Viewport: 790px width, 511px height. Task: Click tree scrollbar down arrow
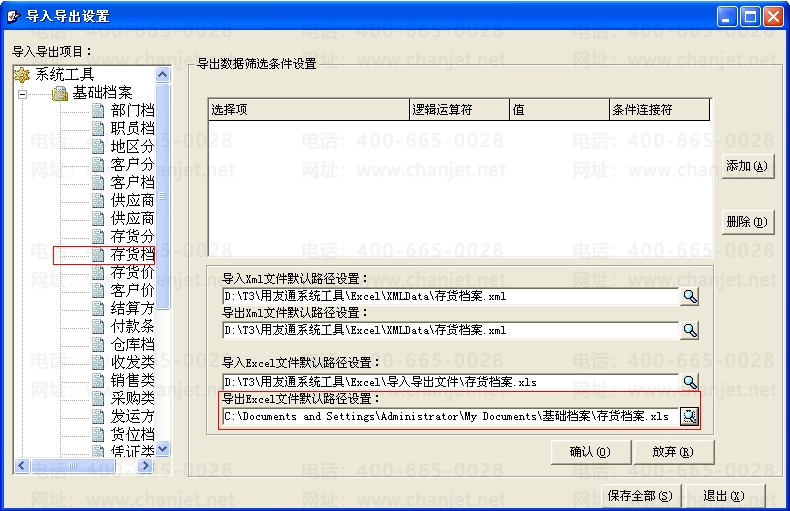pyautogui.click(x=162, y=449)
